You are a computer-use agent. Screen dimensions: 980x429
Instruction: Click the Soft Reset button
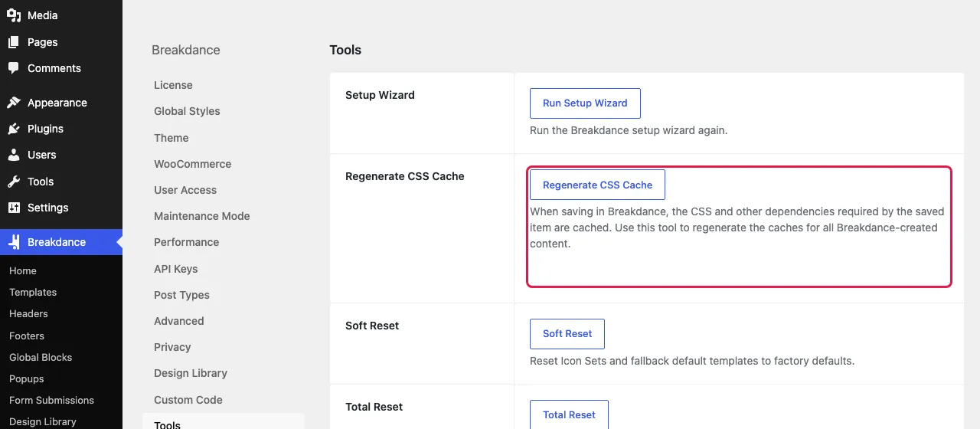tap(567, 334)
